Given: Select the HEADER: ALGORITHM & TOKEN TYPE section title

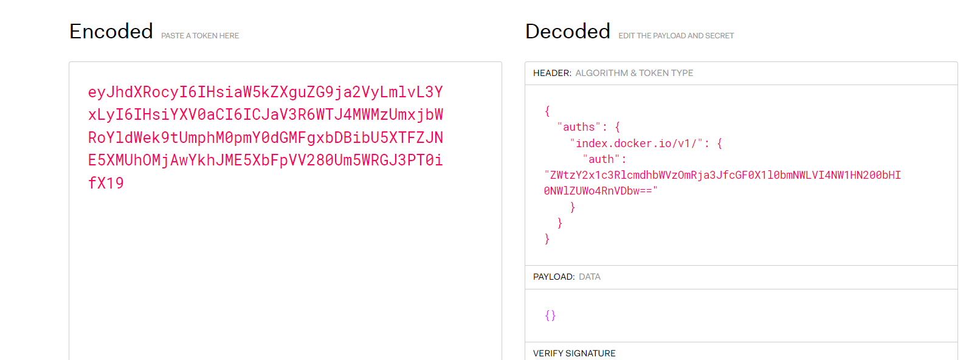Looking at the screenshot, I should (x=613, y=73).
